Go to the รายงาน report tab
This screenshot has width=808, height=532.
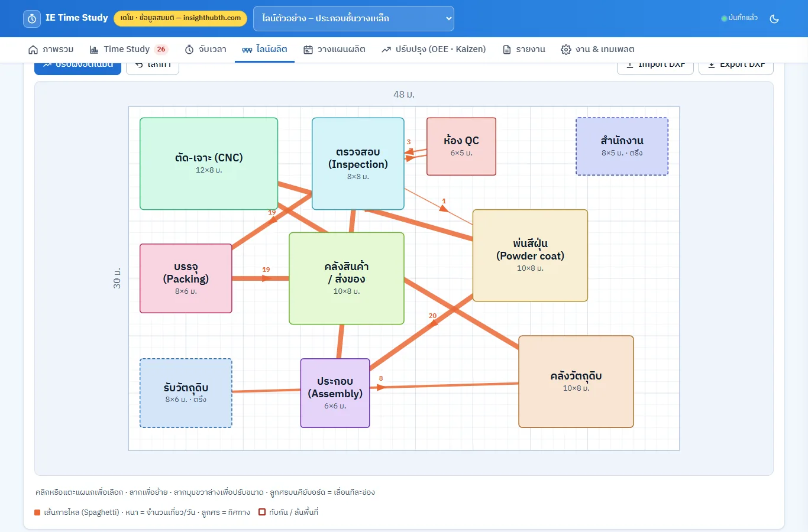[x=524, y=50]
